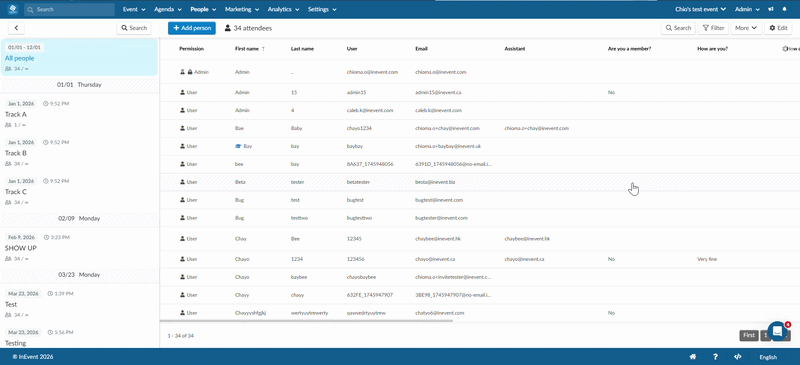Click the Are you a member? column header
Viewport: 800px width, 365px height.
point(629,49)
